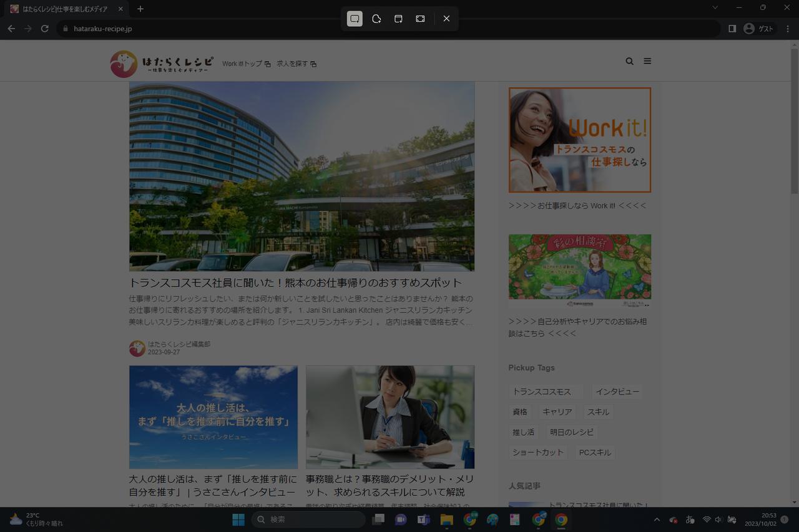The height and width of the screenshot is (532, 799).
Task: Select rectangular snip mode in capture toolbar
Action: click(355, 19)
